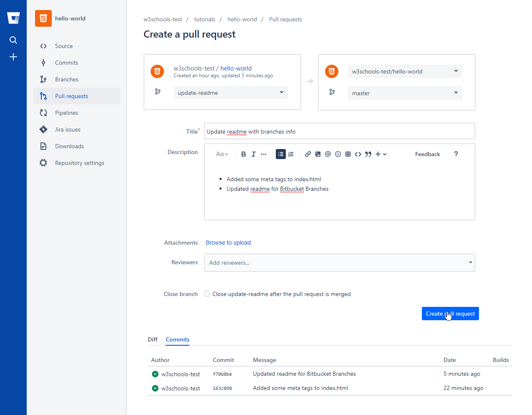Toggle bullet list formatting
Viewport: 532px width, 415px height.
coord(281,154)
